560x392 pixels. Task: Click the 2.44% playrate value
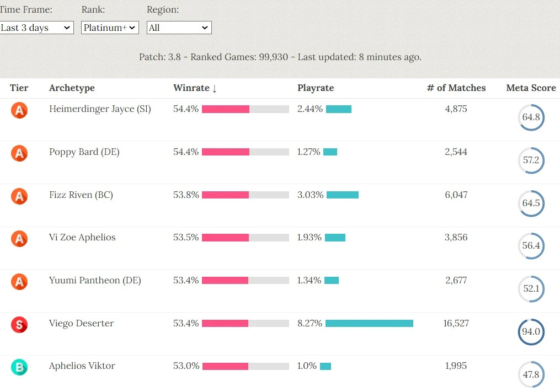point(310,109)
